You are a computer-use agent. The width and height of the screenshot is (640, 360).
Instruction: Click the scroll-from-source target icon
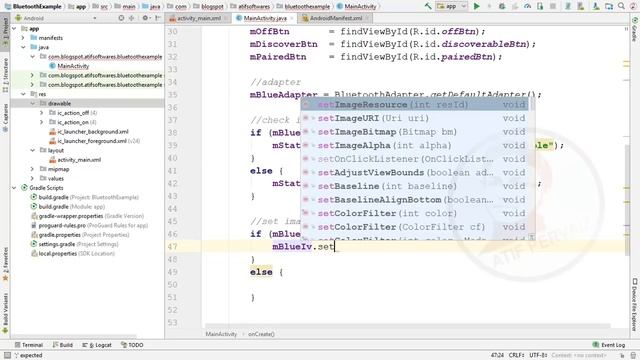[121, 18]
